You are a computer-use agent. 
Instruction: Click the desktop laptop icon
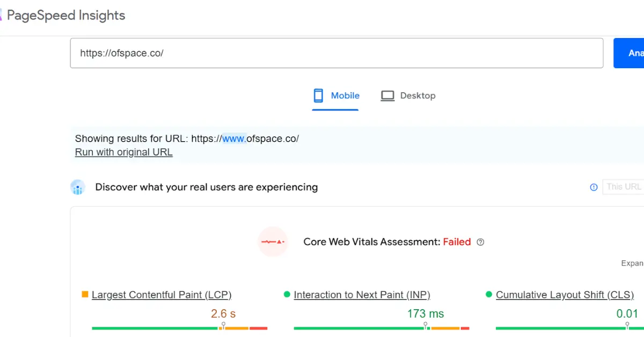tap(387, 96)
